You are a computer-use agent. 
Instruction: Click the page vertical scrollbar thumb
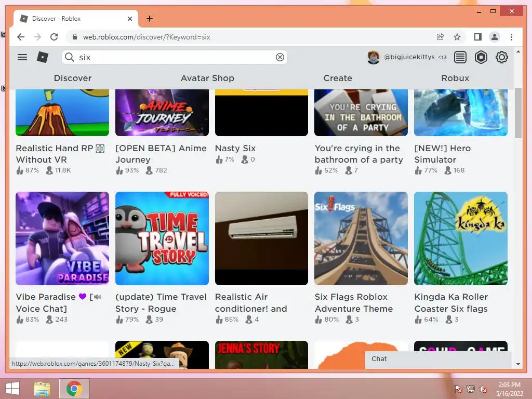click(x=518, y=113)
